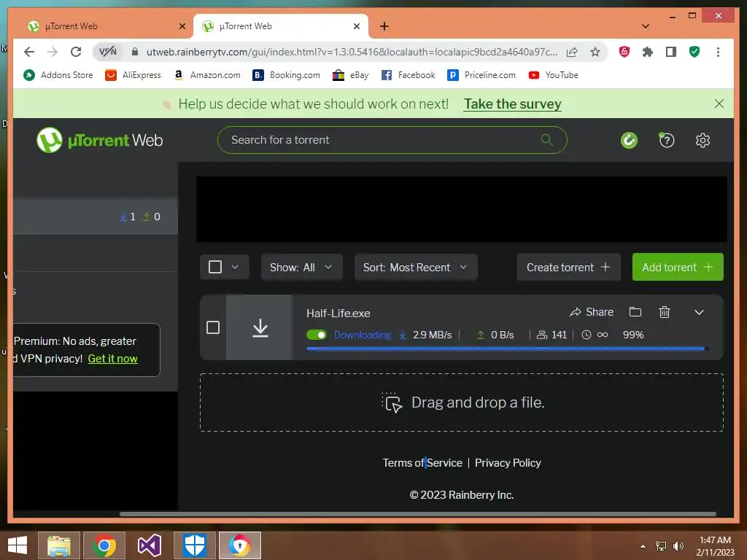Open the help question mark icon

pyautogui.click(x=666, y=140)
